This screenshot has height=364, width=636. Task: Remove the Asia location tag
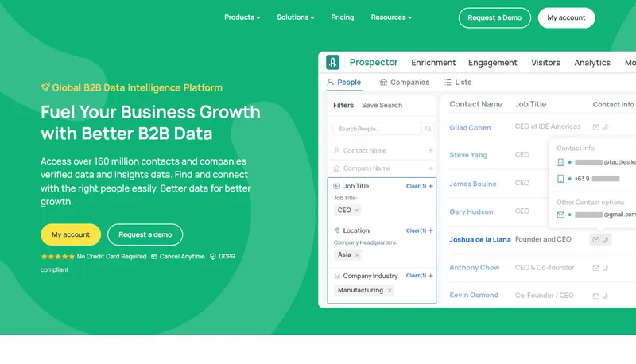click(x=357, y=255)
